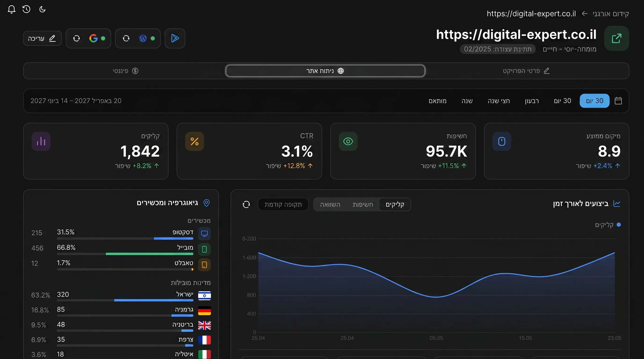Click the גרמניה country row label
The image size is (644, 359).
pos(184,310)
